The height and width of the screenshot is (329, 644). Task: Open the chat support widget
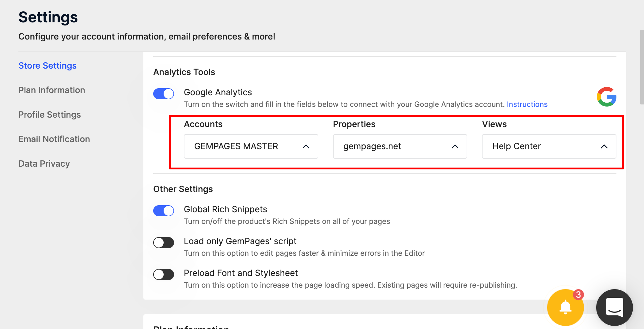614,307
